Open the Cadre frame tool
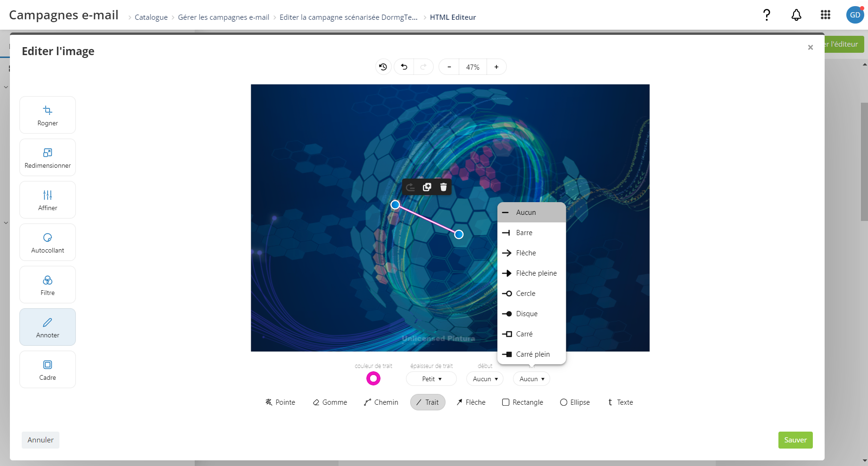 coord(48,369)
